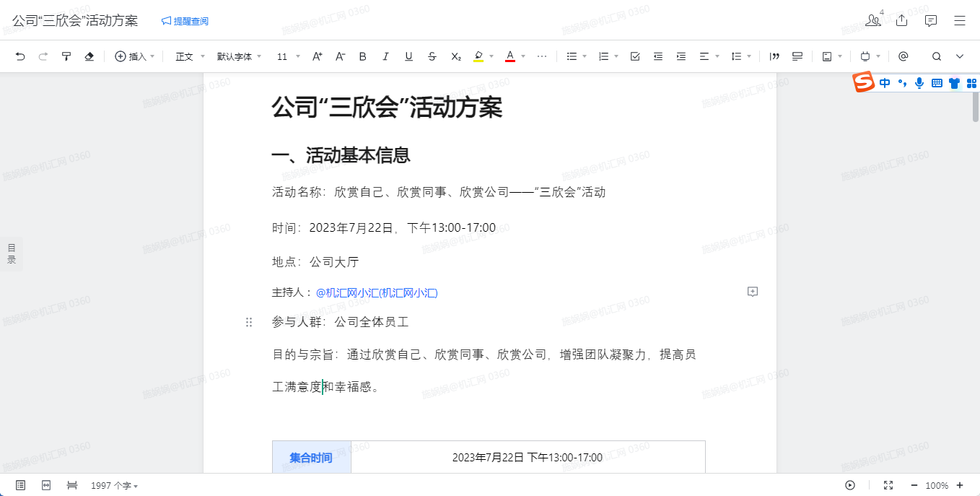Open the 目录 outline tab
980x496 pixels.
(12, 253)
